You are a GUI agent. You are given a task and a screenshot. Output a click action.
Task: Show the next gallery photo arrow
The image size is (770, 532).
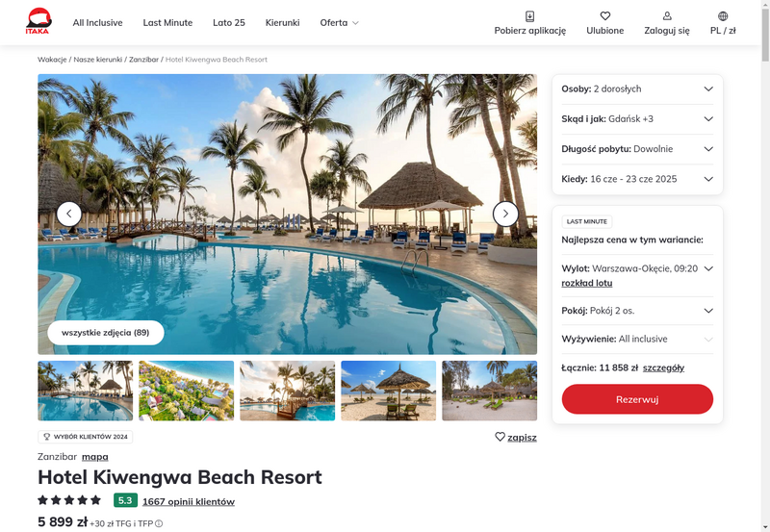click(505, 214)
